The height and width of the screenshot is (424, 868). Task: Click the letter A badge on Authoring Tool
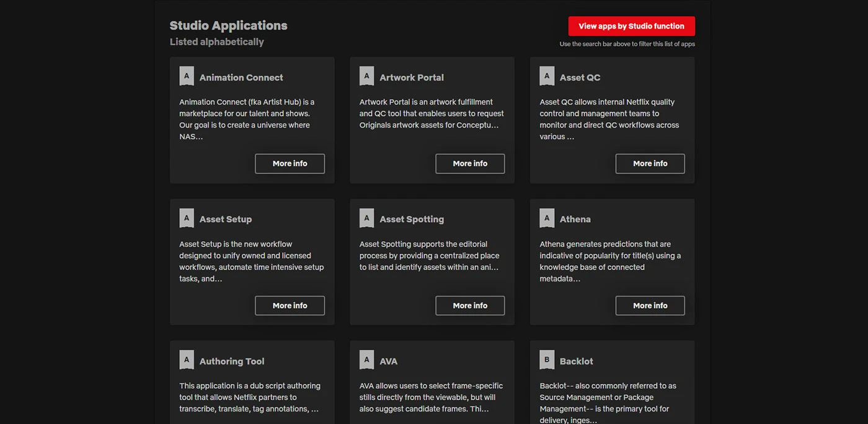click(x=187, y=360)
